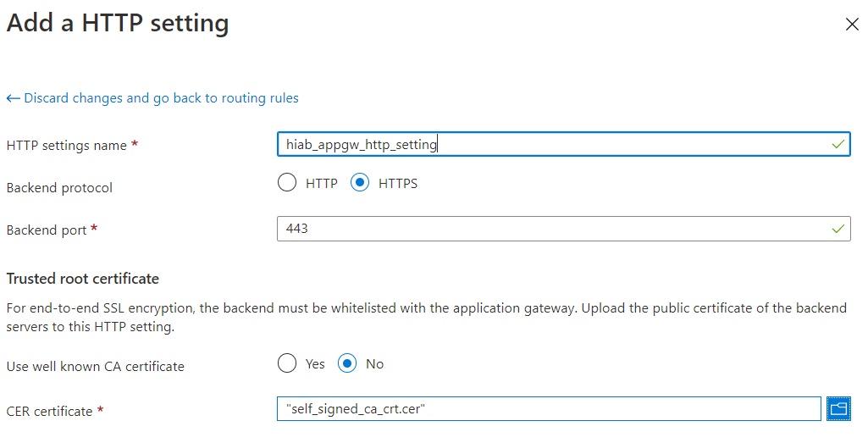Screen dimensions: 868x443
Task: Choose No for well known CA certificate
Action: [x=347, y=363]
